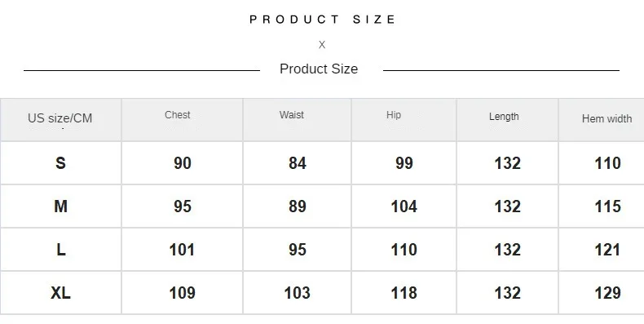Image resolution: width=644 pixels, height=324 pixels.
Task: Click the Waist column header
Action: [292, 115]
